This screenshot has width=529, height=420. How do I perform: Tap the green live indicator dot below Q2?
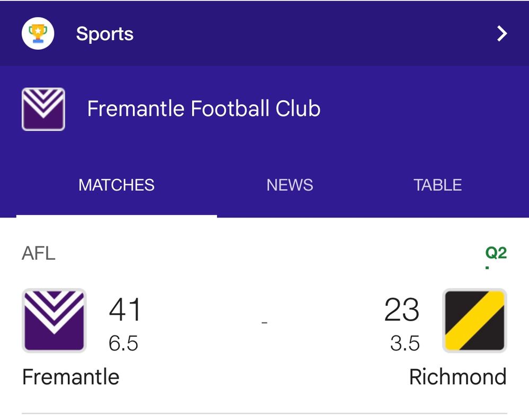tap(487, 268)
